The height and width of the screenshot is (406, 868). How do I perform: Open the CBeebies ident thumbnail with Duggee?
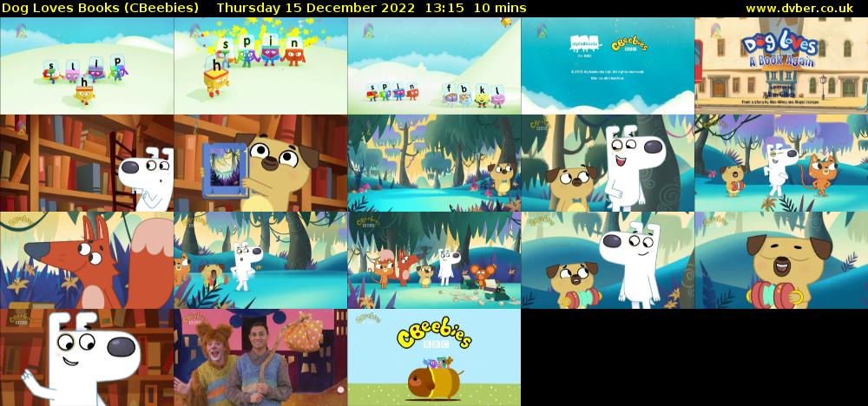(x=435, y=357)
